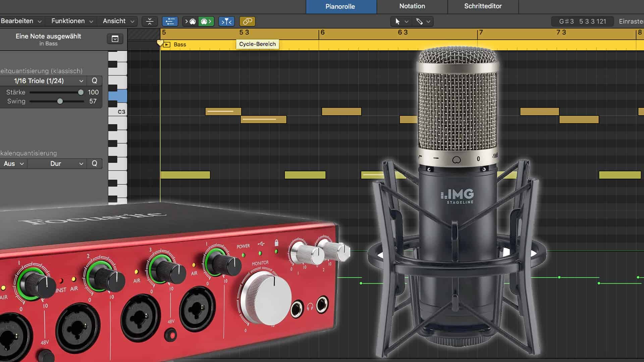
Task: Select the pointer tool
Action: [397, 21]
